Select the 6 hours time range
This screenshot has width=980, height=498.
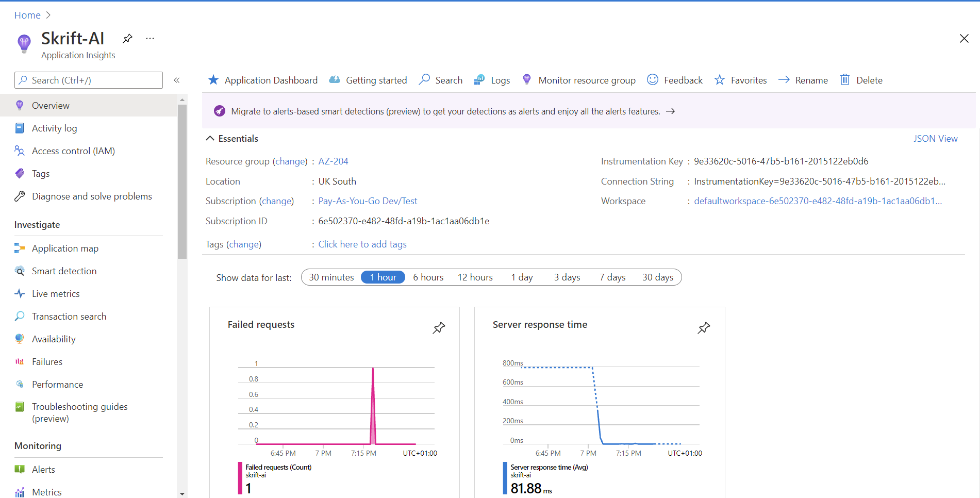pos(428,277)
